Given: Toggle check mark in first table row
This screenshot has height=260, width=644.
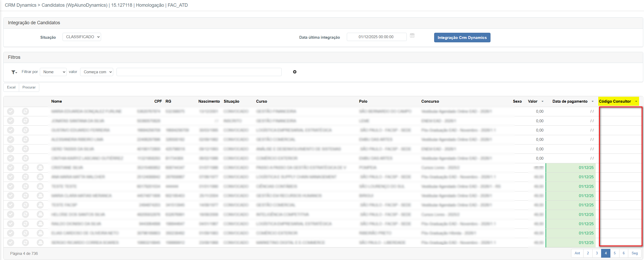Looking at the screenshot, I should click(x=11, y=111).
